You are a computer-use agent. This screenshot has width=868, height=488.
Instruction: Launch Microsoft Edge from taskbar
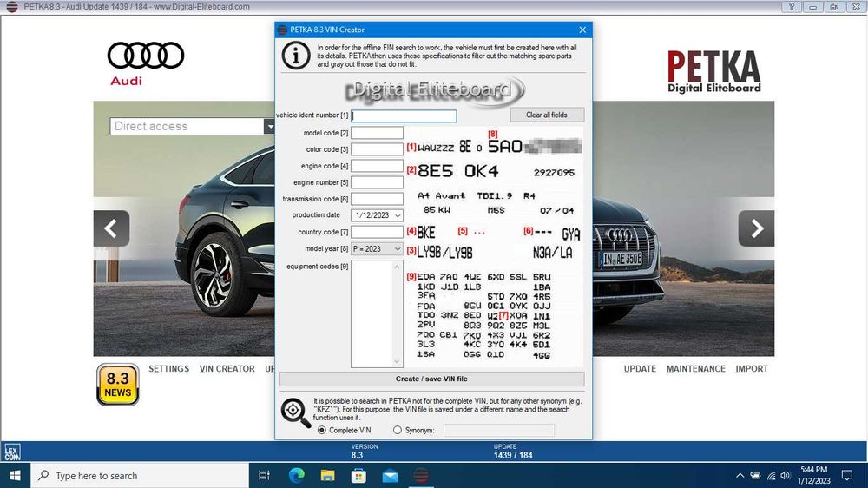[x=296, y=475]
